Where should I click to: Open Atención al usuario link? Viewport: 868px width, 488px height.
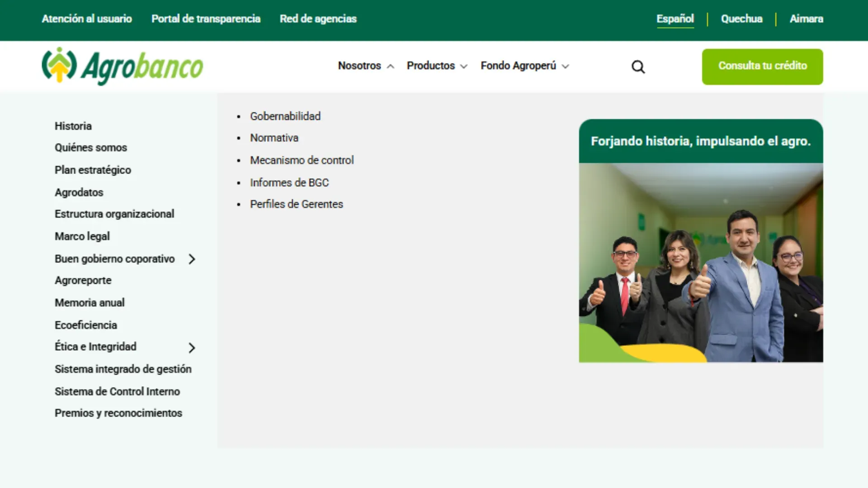(x=87, y=19)
